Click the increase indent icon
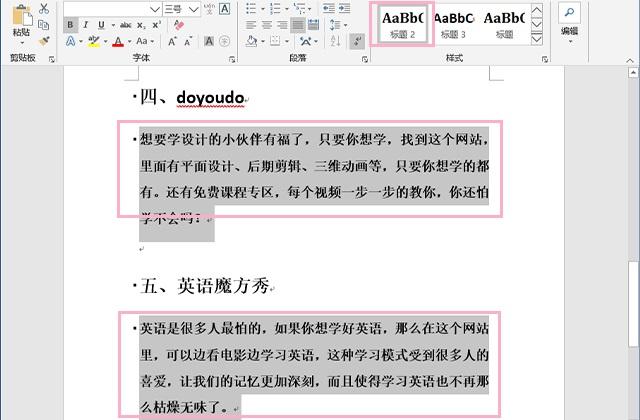The height and width of the screenshot is (420, 640). 344,9
